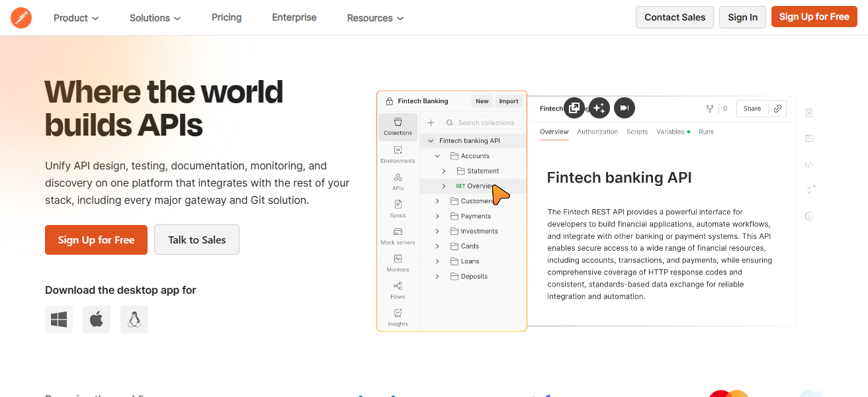Open the Product dropdown menu
This screenshot has height=397, width=868.
point(75,18)
